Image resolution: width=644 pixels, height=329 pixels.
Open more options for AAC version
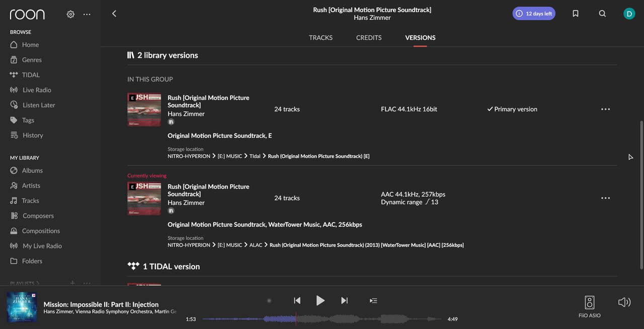[x=605, y=198]
